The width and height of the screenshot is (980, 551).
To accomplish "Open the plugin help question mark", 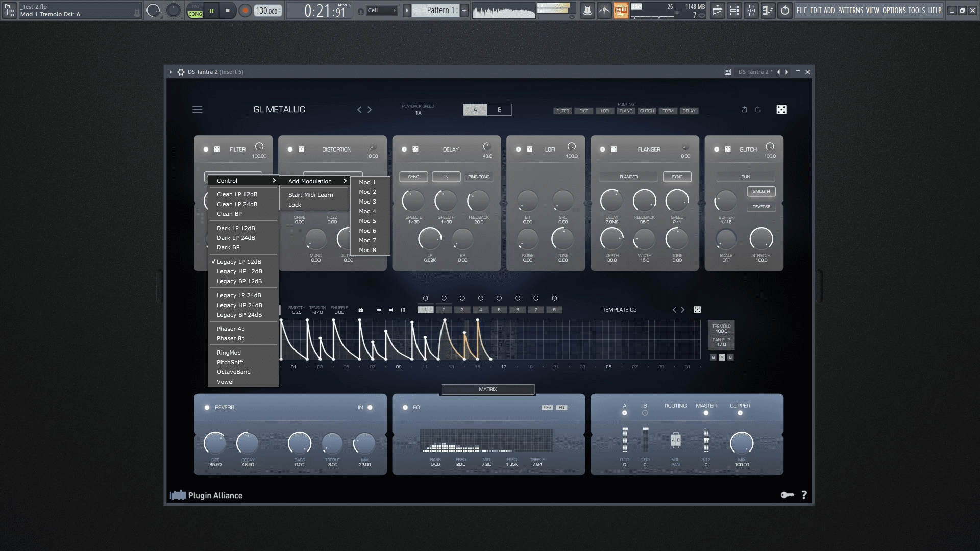I will tap(804, 495).
